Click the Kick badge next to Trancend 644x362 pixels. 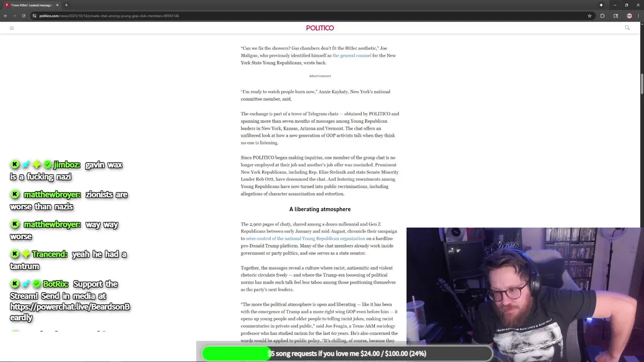(x=15, y=254)
